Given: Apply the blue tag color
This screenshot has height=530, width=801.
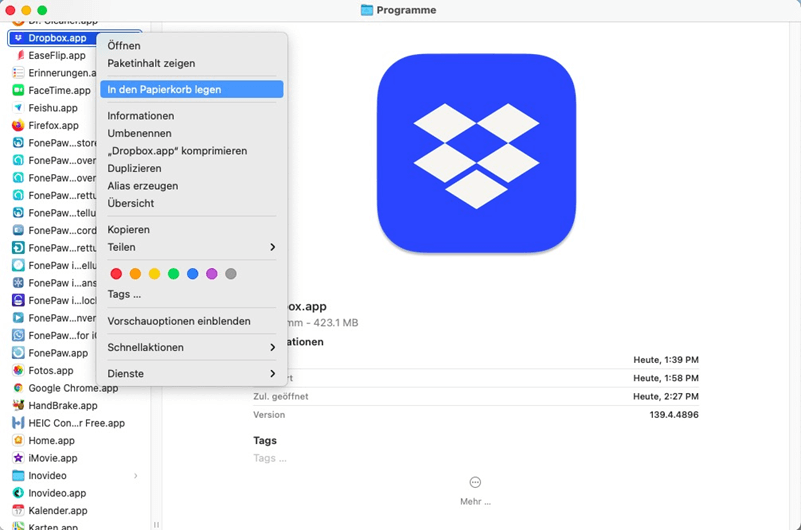Looking at the screenshot, I should pyautogui.click(x=193, y=274).
